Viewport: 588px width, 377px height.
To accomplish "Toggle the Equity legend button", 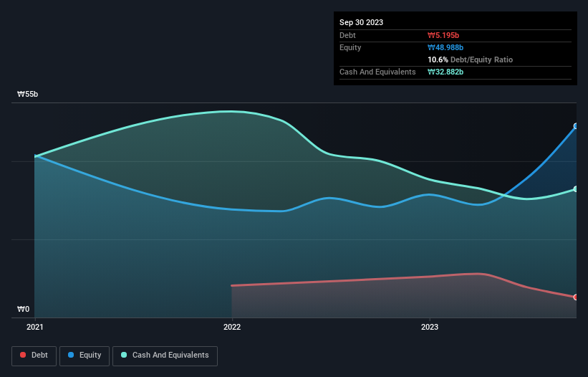I will pos(85,355).
